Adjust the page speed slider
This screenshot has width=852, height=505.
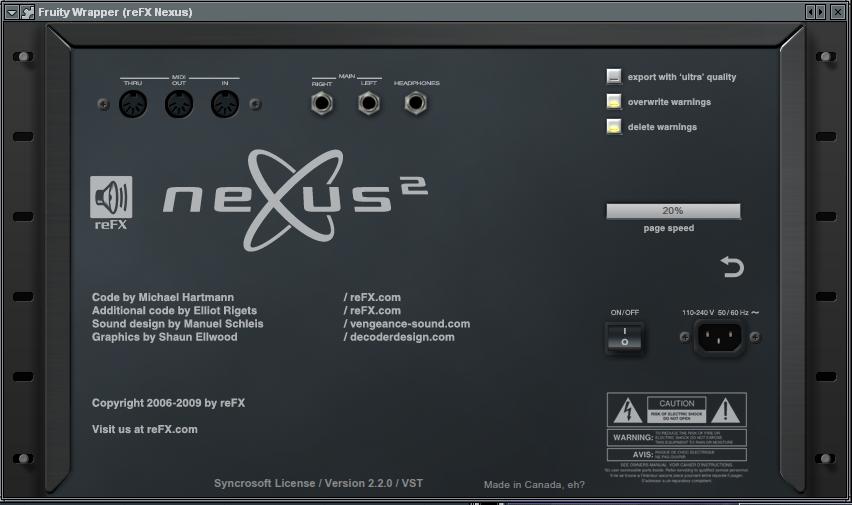click(673, 211)
